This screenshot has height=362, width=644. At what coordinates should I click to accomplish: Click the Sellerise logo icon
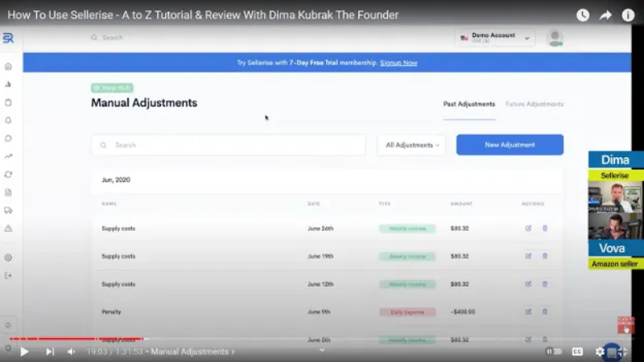pos(8,38)
